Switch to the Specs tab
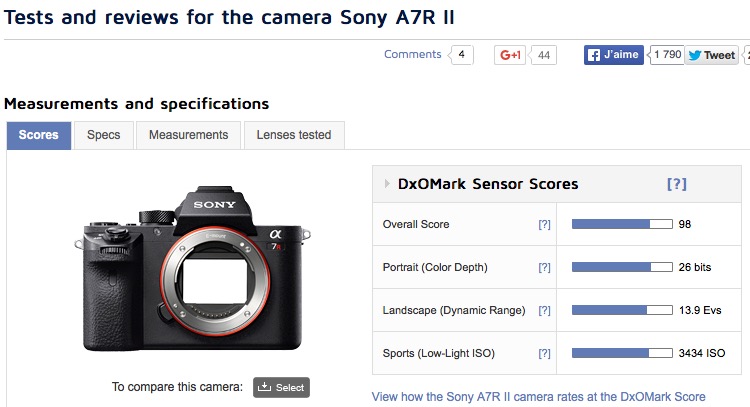750x407 pixels. coord(104,135)
